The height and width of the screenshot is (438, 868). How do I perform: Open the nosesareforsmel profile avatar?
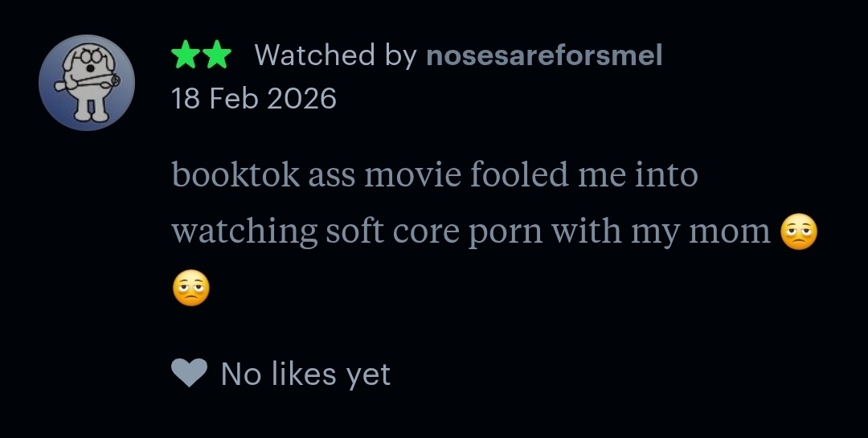[x=87, y=83]
